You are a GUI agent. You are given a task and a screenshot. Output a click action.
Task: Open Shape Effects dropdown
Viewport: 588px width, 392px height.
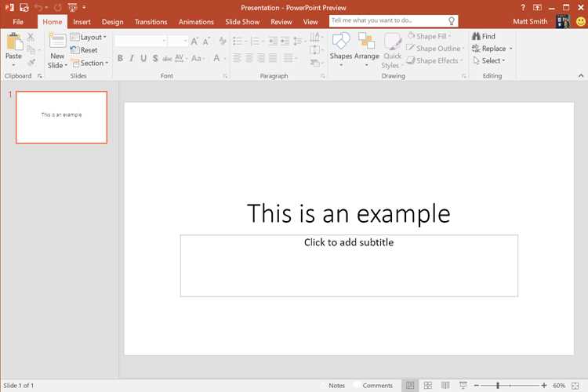(434, 60)
